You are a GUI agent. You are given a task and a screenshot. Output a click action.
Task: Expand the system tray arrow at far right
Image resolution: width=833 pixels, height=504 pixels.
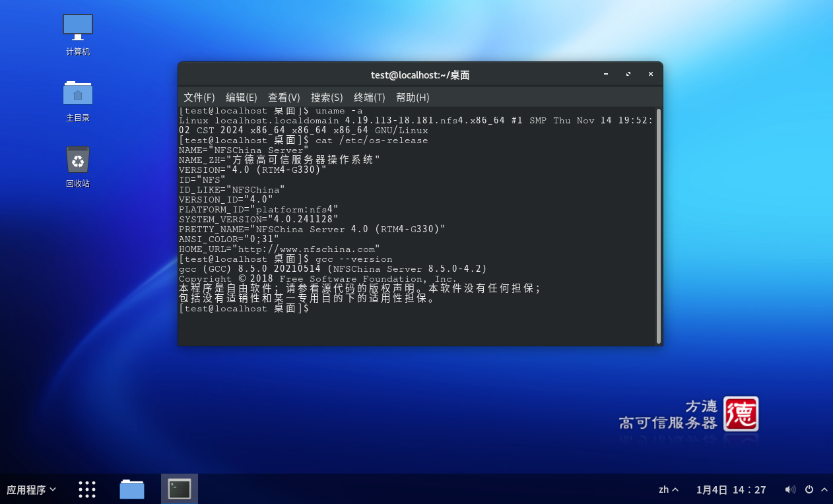(824, 489)
